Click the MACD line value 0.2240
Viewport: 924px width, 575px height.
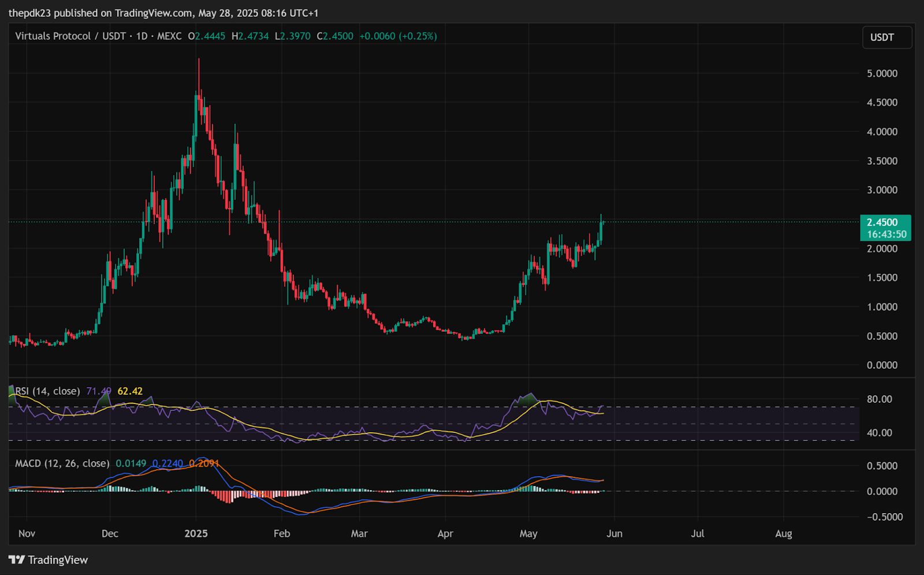(167, 463)
